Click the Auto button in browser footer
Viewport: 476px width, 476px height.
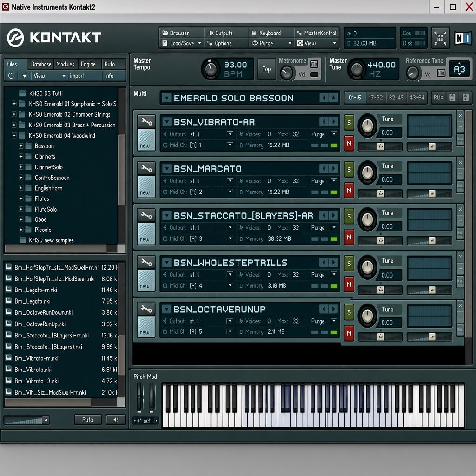point(88,420)
